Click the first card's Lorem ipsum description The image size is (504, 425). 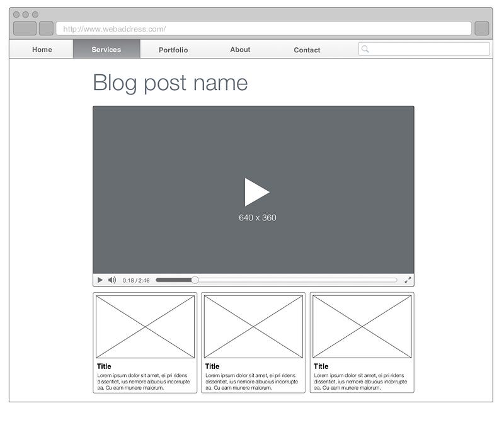click(x=144, y=382)
